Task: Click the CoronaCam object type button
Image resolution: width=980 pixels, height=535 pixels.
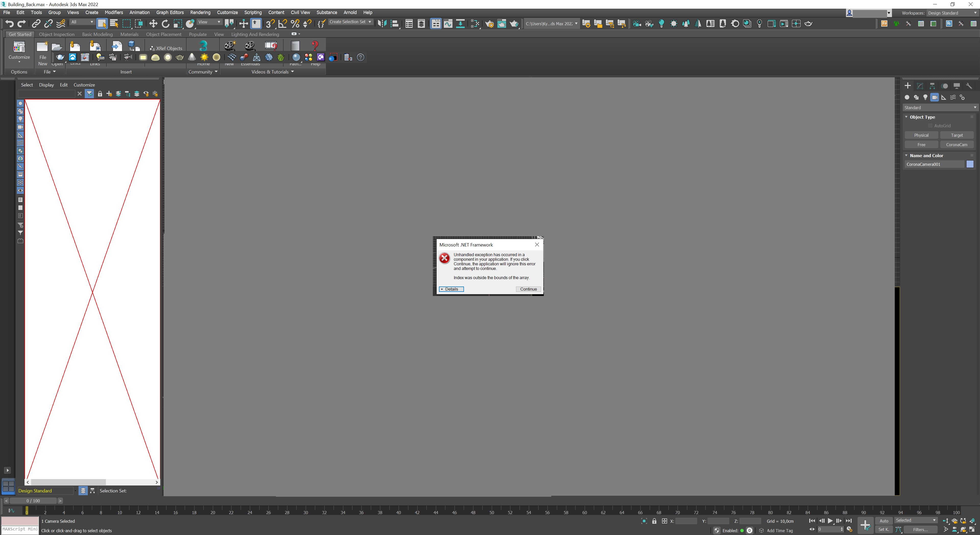Action: (957, 144)
